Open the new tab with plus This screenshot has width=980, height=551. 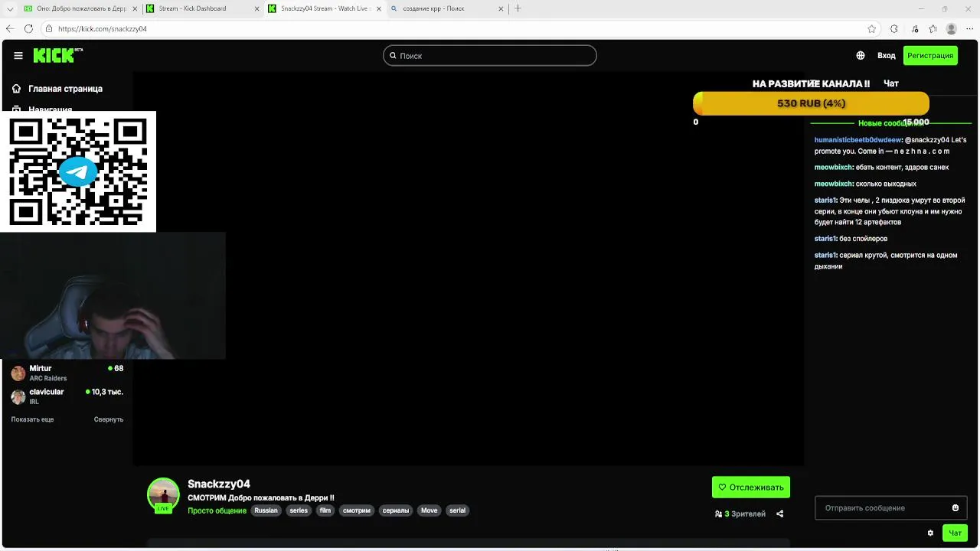pos(518,8)
